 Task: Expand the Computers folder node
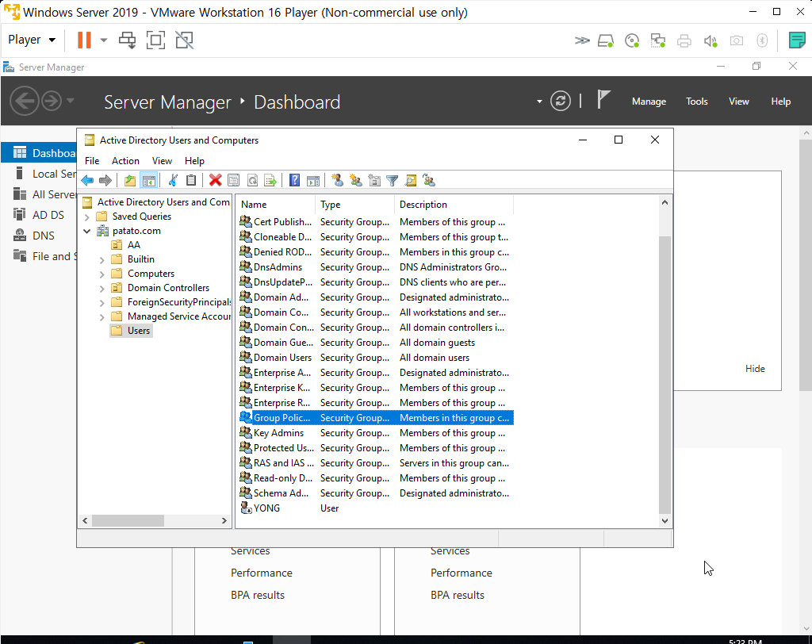click(102, 274)
